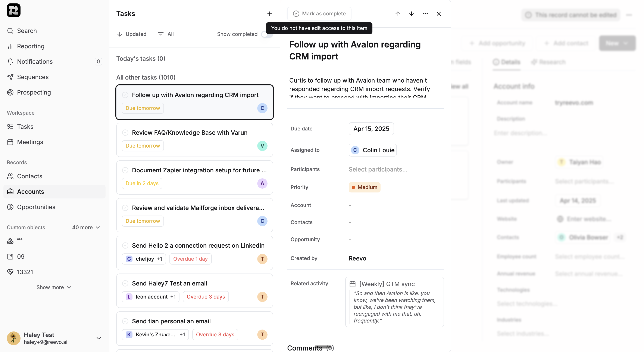Open Haley Test account menu chevron
This screenshot has width=644, height=352.
pos(99,338)
